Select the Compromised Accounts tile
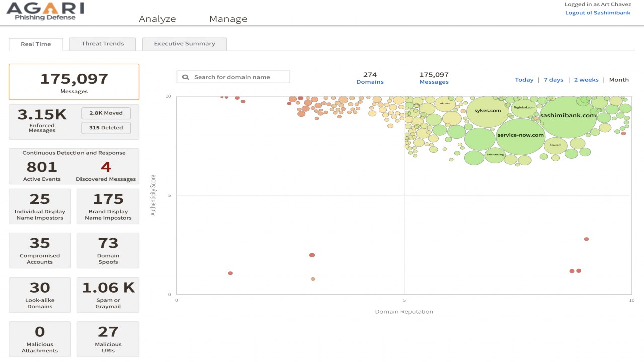Screen dimensions: 644x362 pos(40,250)
